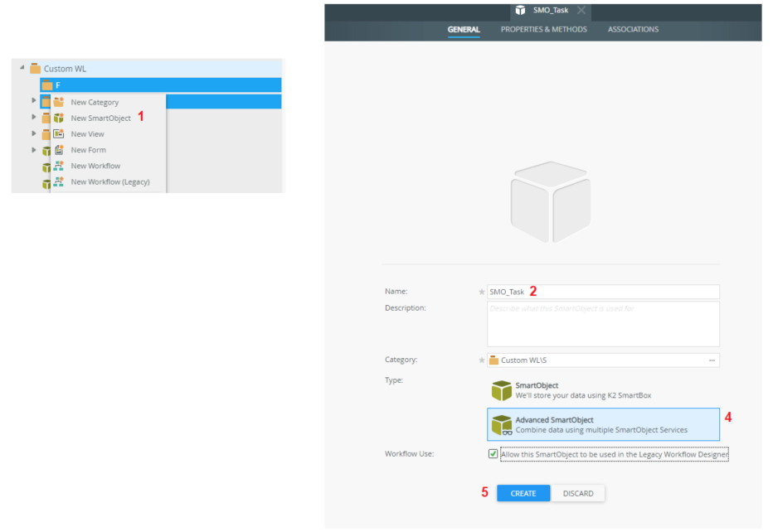Switch to the Properties & Methods tab
The height and width of the screenshot is (532, 773).
tap(543, 30)
